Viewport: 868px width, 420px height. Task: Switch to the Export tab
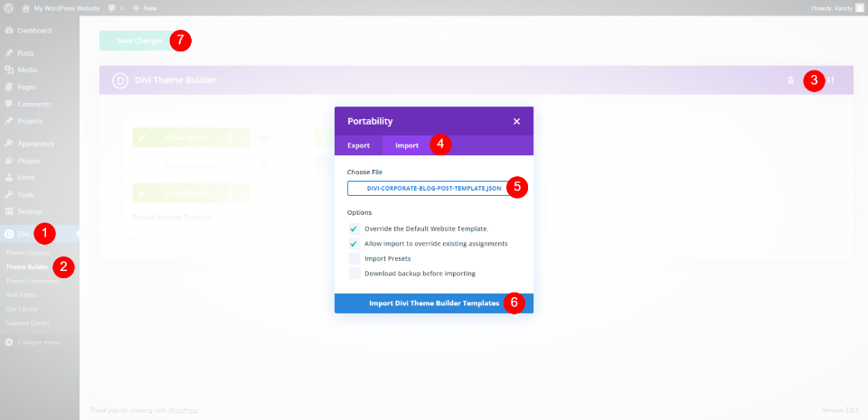pyautogui.click(x=359, y=146)
